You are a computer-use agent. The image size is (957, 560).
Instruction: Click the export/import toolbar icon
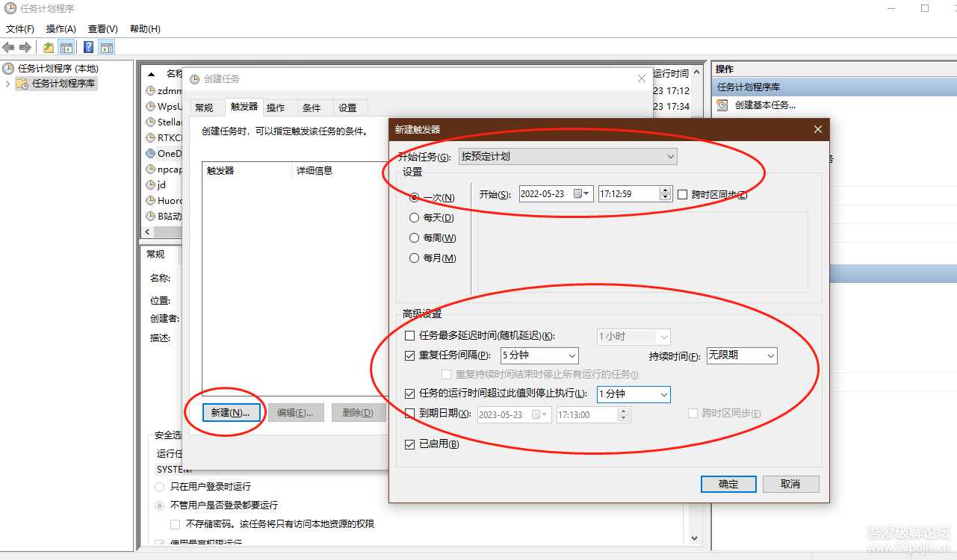(x=48, y=46)
